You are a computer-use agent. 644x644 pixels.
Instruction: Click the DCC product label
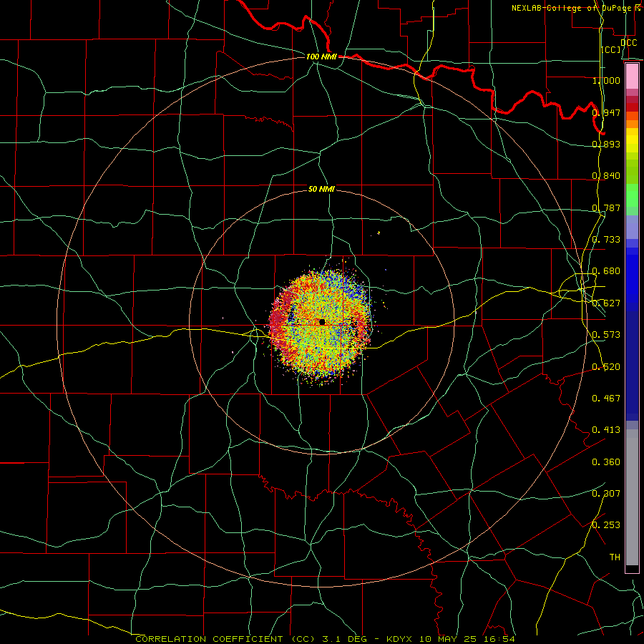point(628,42)
